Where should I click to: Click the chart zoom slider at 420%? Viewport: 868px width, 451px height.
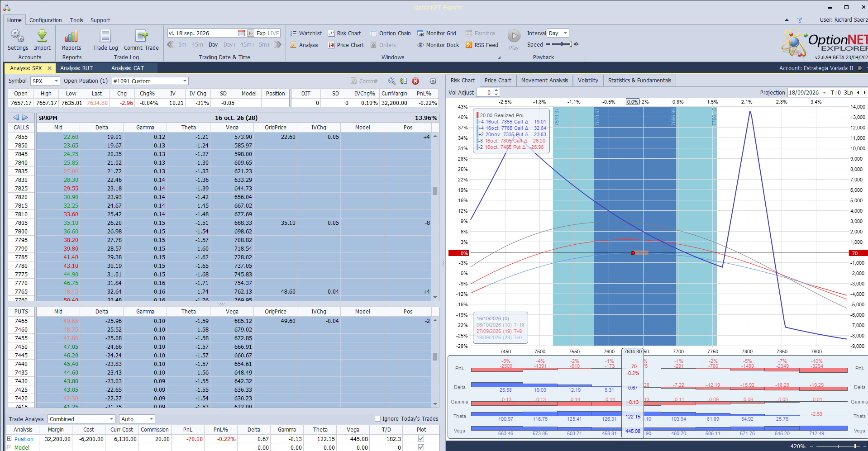(838, 446)
